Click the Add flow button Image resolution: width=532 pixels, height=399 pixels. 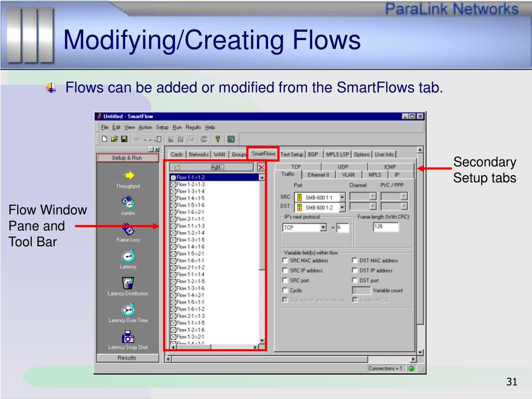[x=211, y=167]
